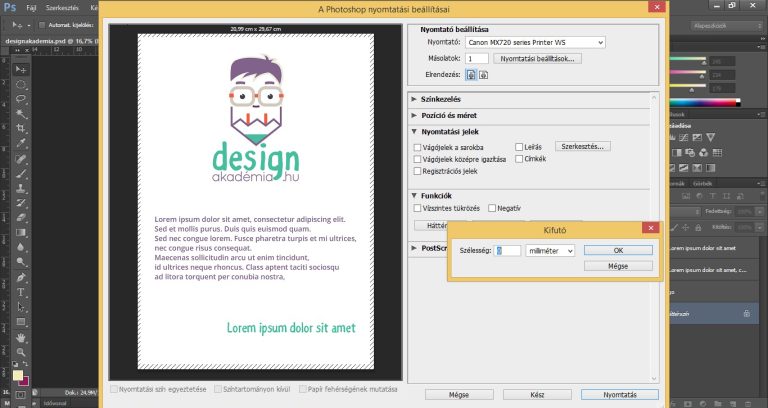Select the Eraser tool

click(x=21, y=217)
